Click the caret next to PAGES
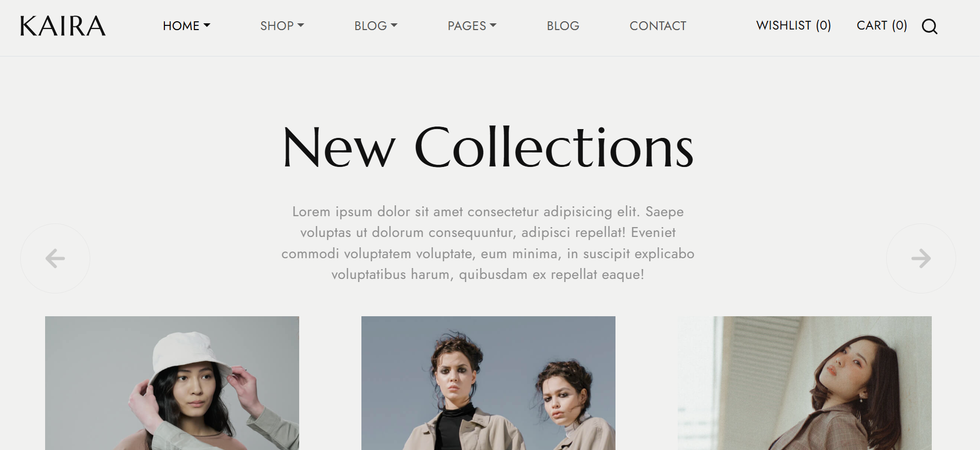The image size is (980, 450). 493,25
